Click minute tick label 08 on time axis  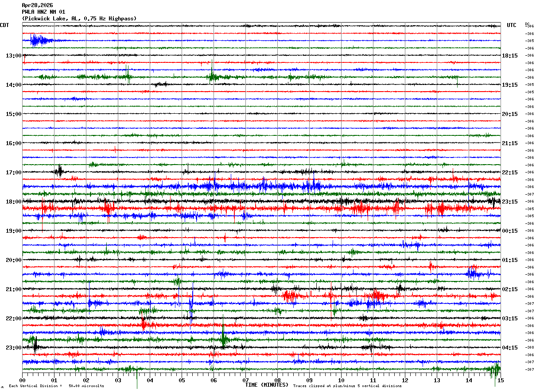(x=277, y=380)
